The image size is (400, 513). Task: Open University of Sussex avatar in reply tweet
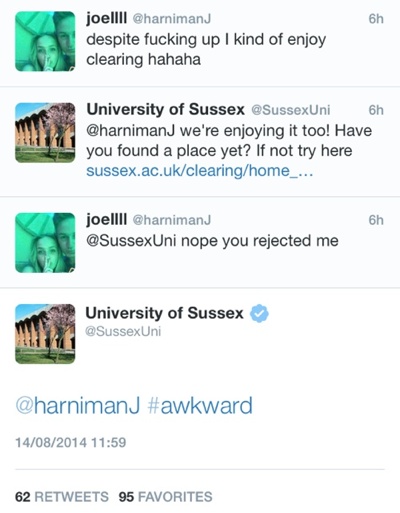coord(45,133)
